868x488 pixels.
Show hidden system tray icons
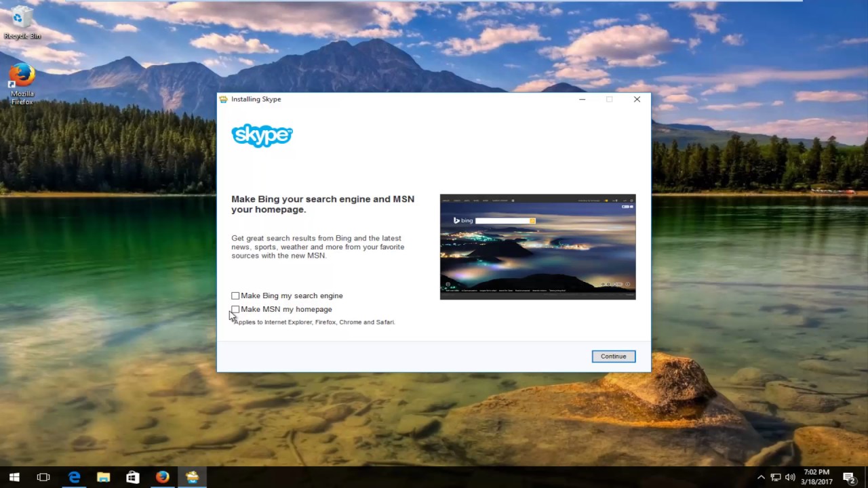761,477
